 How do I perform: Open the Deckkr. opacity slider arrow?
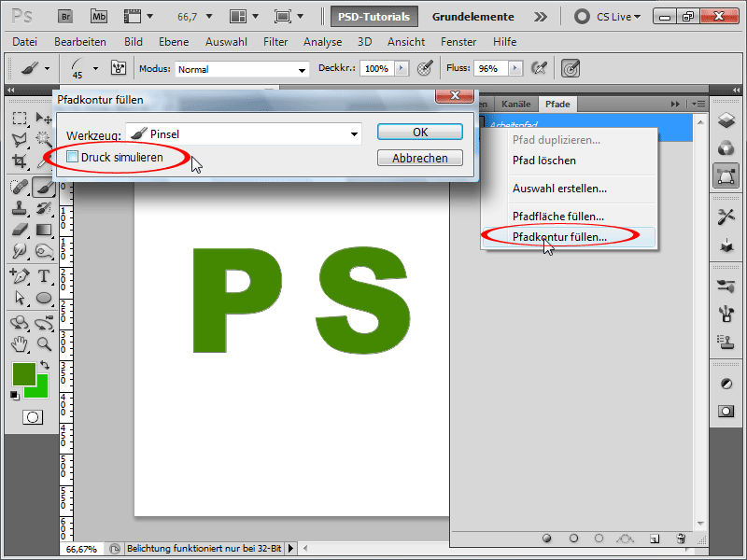(x=402, y=68)
